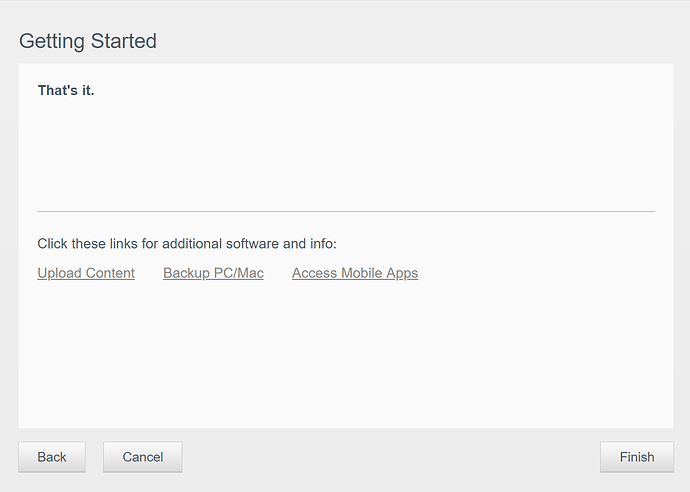Open the Upload Content link
The height and width of the screenshot is (492, 690).
[86, 273]
